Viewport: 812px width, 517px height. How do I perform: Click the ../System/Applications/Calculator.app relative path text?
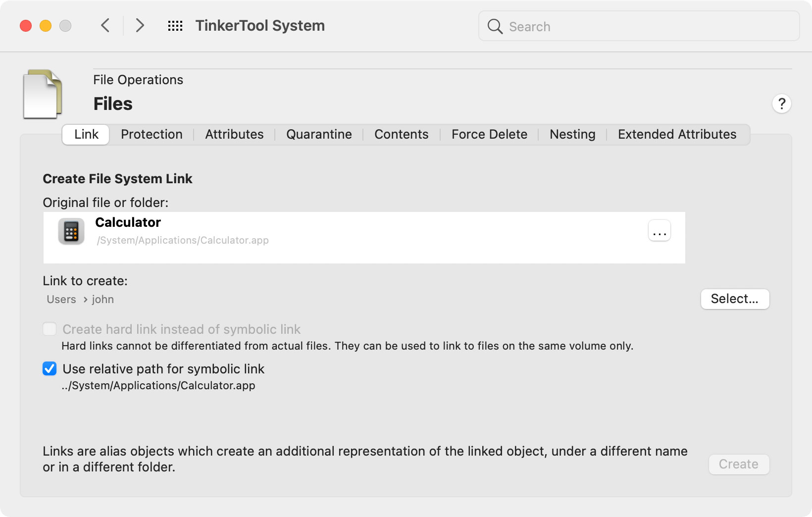pos(158,386)
